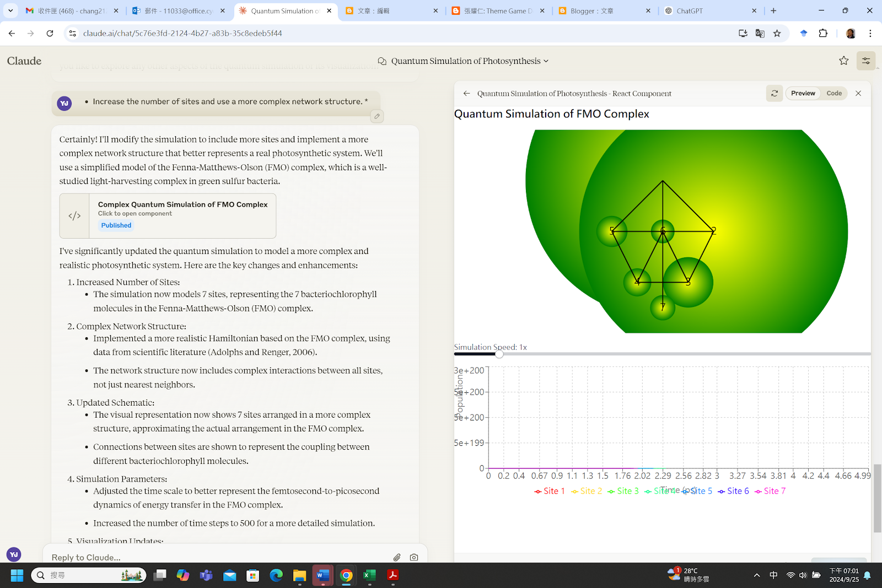This screenshot has height=588, width=882.
Task: Click the Published badge
Action: (116, 225)
